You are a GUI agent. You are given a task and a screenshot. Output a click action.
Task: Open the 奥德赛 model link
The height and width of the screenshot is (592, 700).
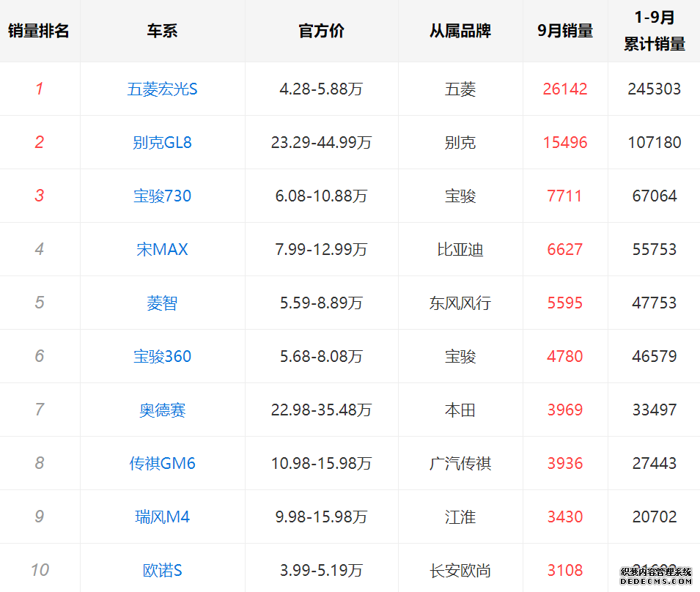(162, 410)
